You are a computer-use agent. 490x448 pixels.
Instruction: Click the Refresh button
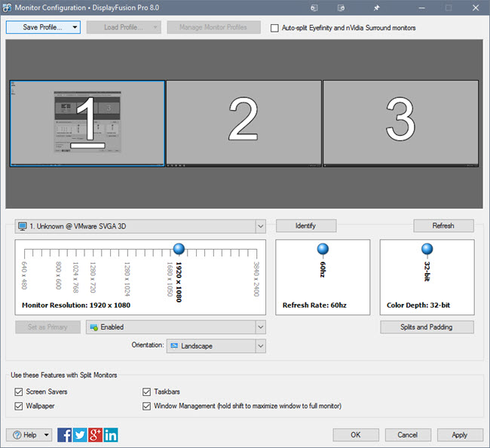443,226
